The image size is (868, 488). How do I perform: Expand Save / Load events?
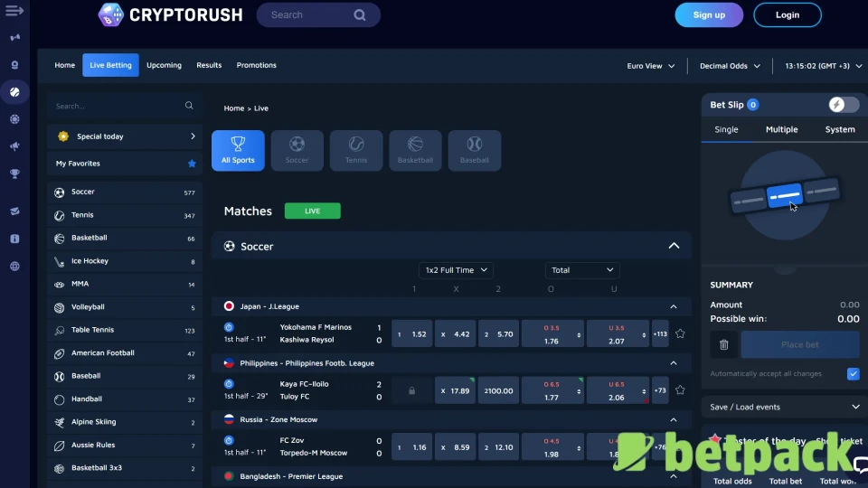pos(785,407)
